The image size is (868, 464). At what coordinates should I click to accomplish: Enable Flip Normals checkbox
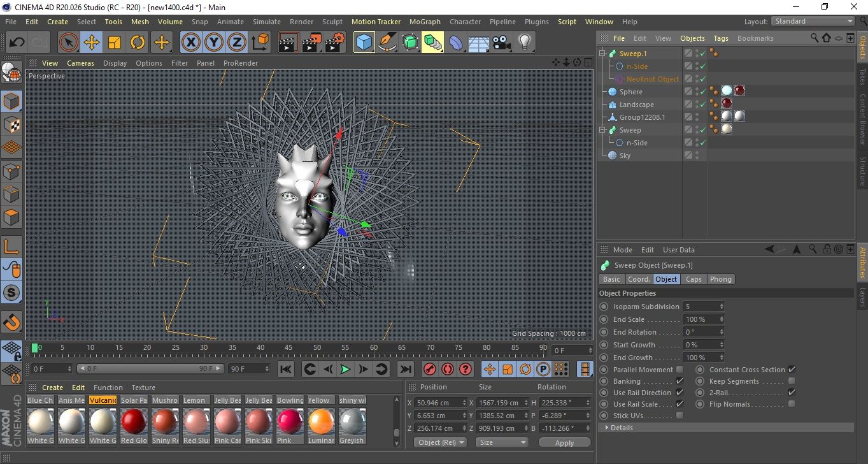[792, 404]
